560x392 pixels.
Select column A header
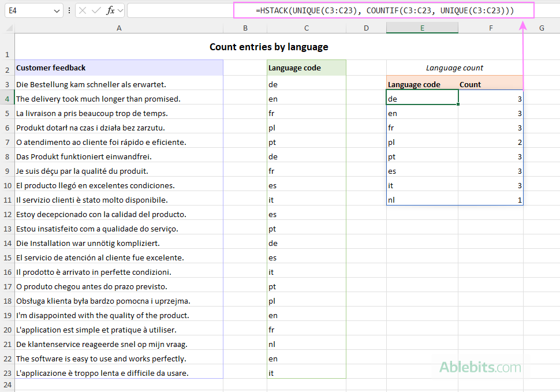(x=119, y=28)
